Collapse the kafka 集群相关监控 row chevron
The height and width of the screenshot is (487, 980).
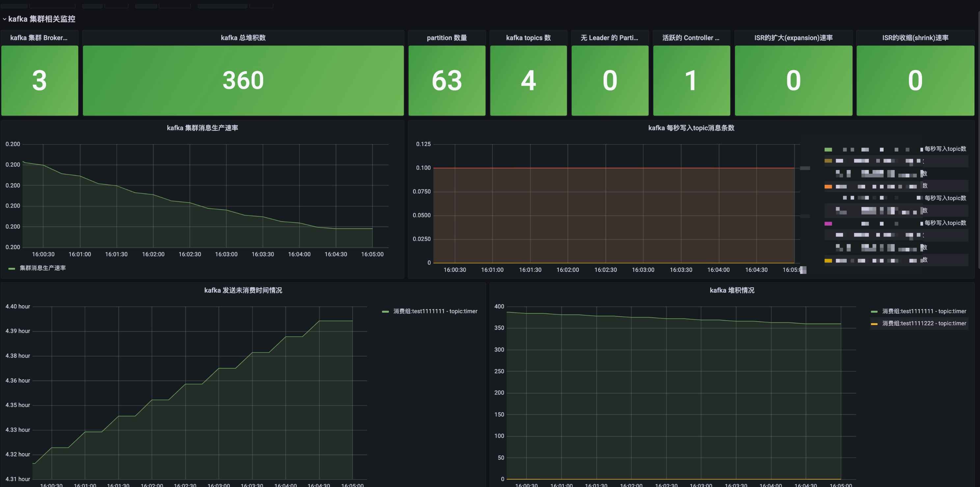(4, 19)
